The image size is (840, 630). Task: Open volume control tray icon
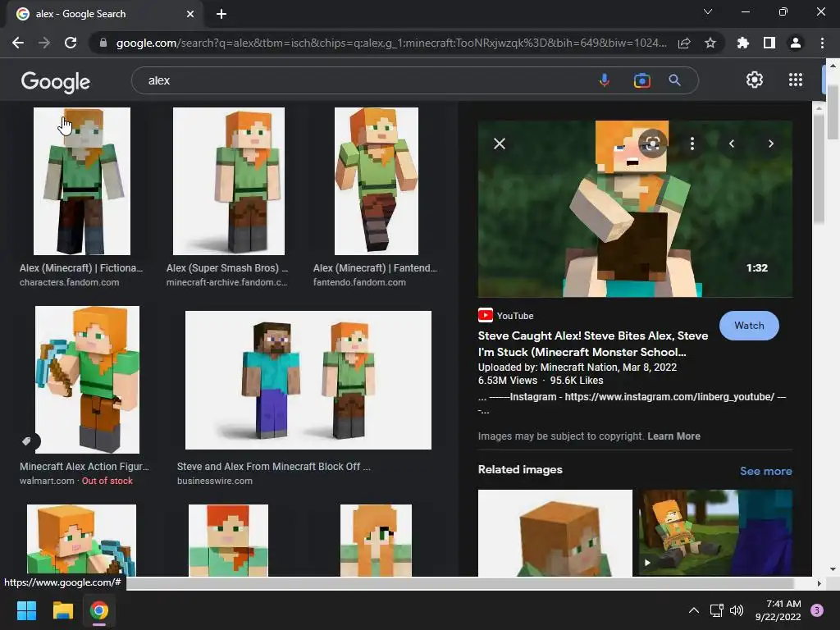(737, 610)
